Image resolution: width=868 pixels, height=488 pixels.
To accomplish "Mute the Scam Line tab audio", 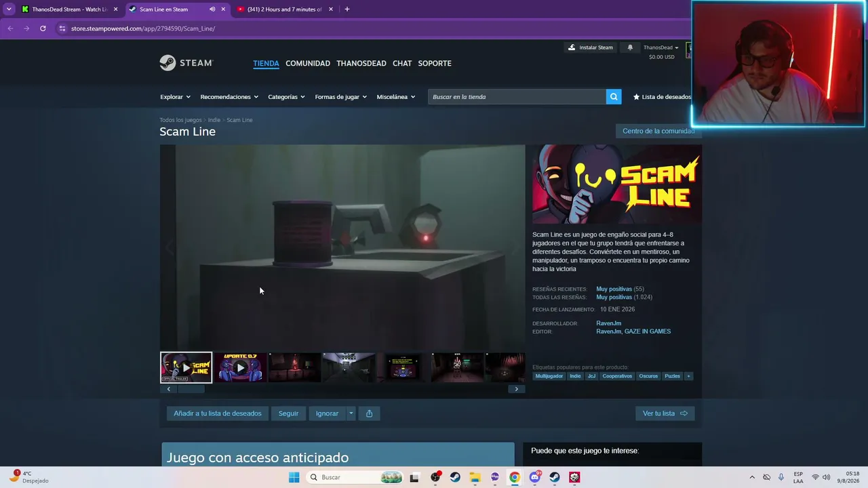I will (212, 9).
